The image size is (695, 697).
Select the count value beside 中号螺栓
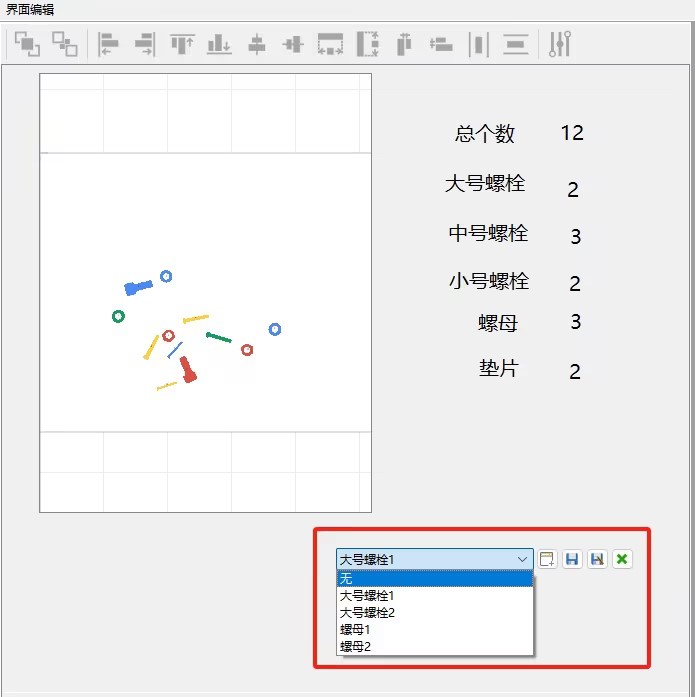pyautogui.click(x=576, y=236)
